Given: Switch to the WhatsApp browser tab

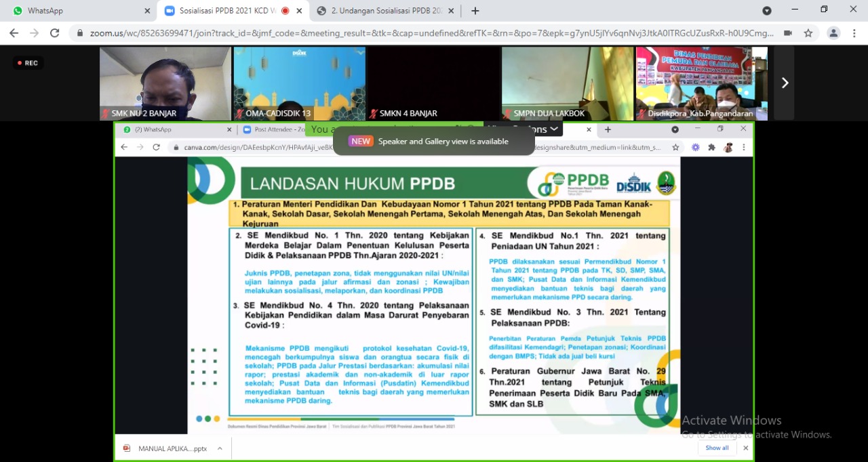Looking at the screenshot, I should pyautogui.click(x=78, y=11).
